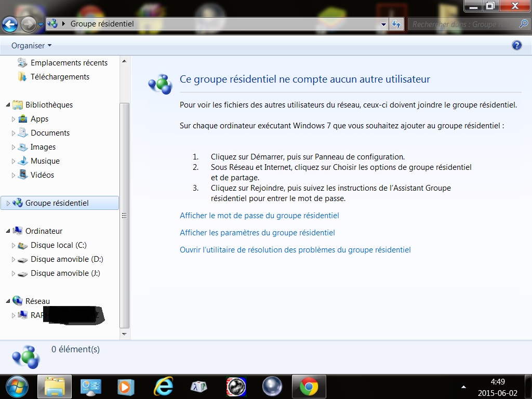532x399 pixels.
Task: Click the search magnifier icon
Action: [524, 24]
